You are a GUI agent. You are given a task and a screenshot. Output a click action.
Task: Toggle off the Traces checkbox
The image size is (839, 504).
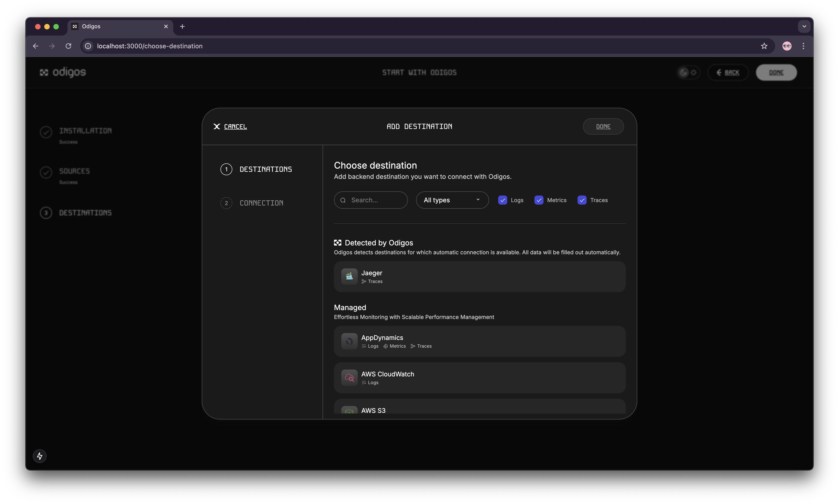point(582,200)
